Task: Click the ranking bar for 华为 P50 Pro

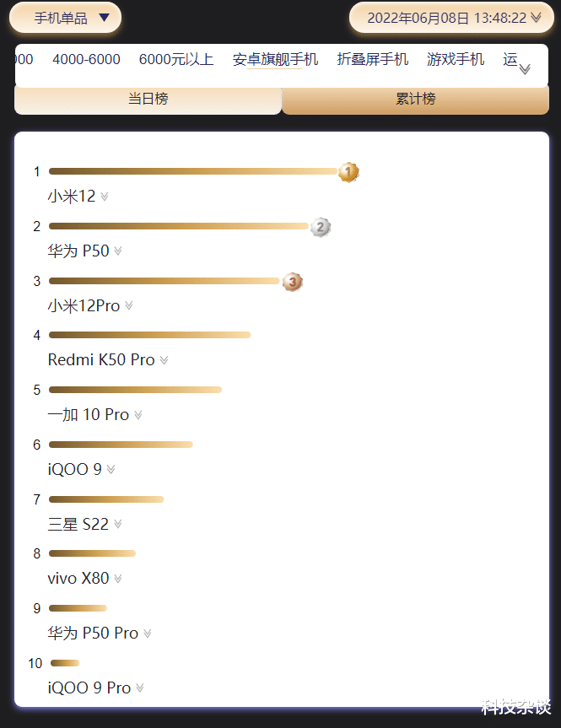Action: pos(78,608)
